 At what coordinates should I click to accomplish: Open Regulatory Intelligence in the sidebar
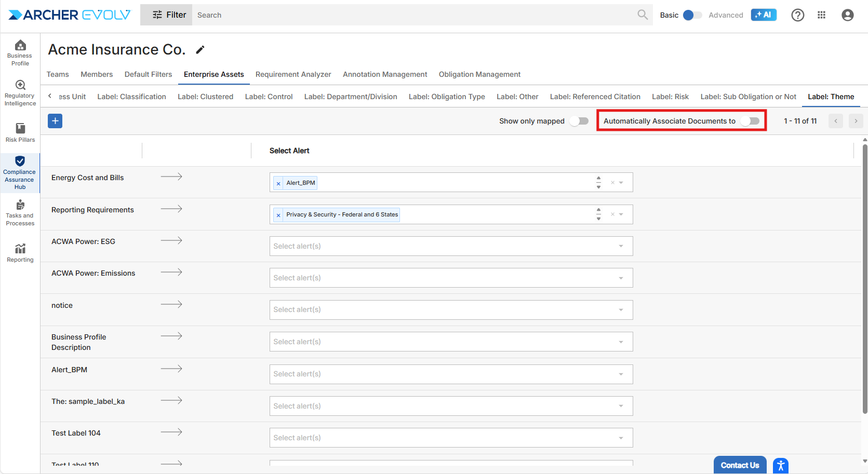coord(20,93)
